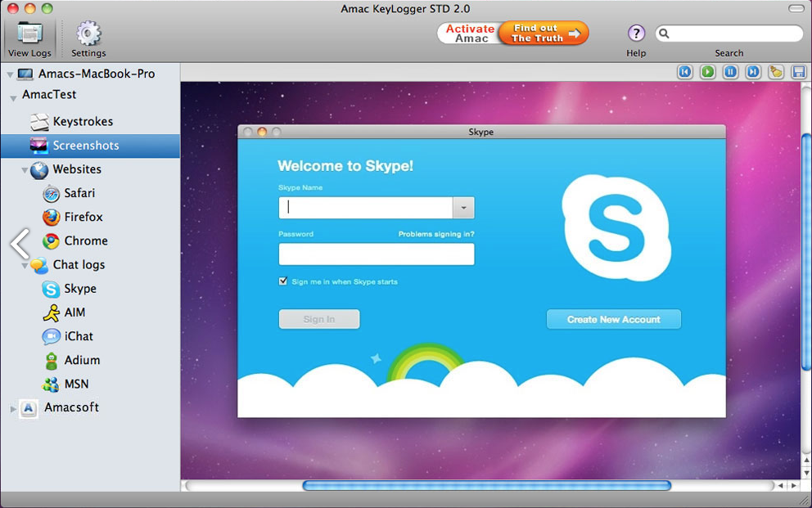Collapse the AmacTest disclosure triangle
The height and width of the screenshot is (508, 812).
(x=13, y=98)
